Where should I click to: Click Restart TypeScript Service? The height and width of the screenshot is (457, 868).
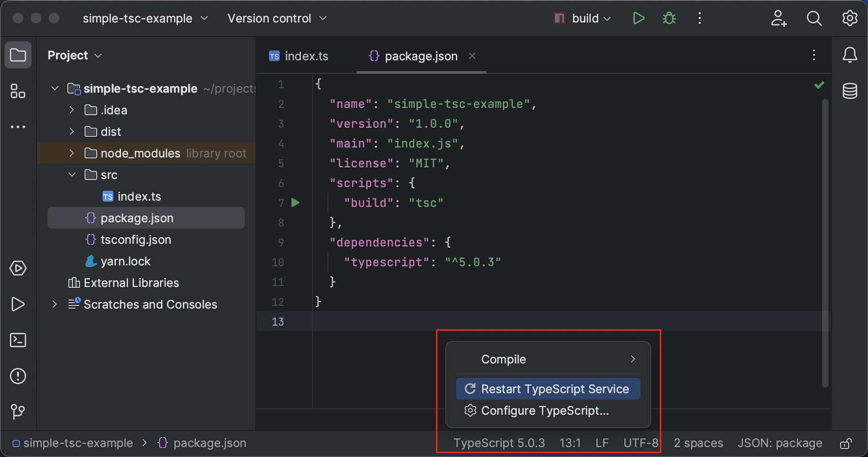pos(547,388)
